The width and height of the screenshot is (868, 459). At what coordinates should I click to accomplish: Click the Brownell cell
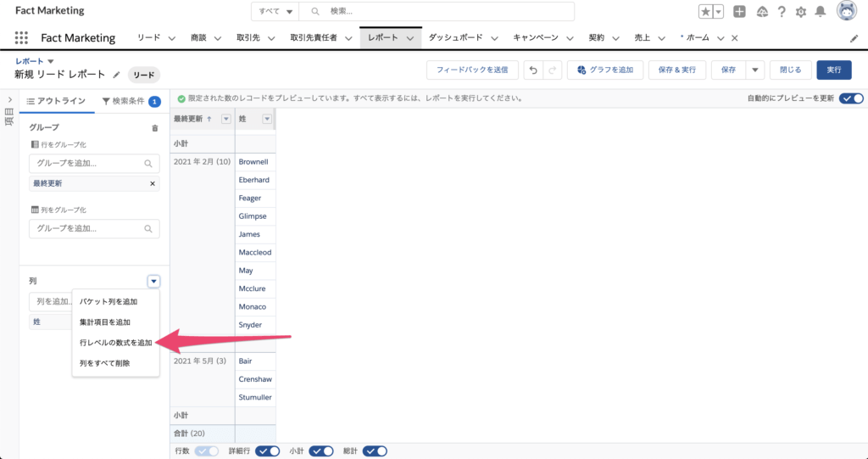(255, 162)
